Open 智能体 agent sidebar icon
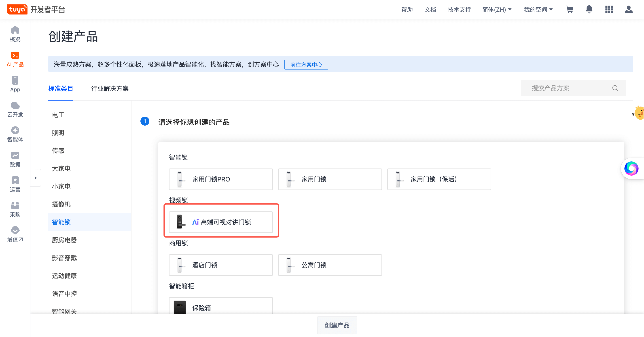Image resolution: width=644 pixels, height=337 pixels. click(15, 134)
